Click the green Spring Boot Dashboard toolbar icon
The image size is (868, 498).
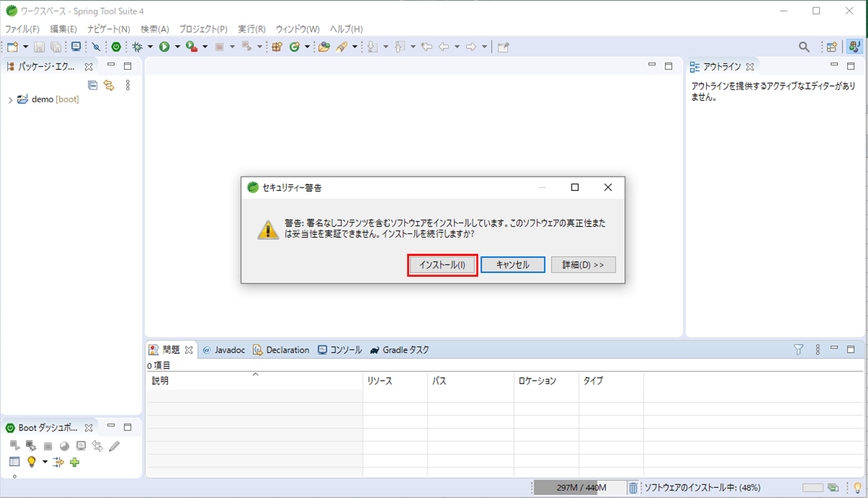pyautogui.click(x=115, y=47)
